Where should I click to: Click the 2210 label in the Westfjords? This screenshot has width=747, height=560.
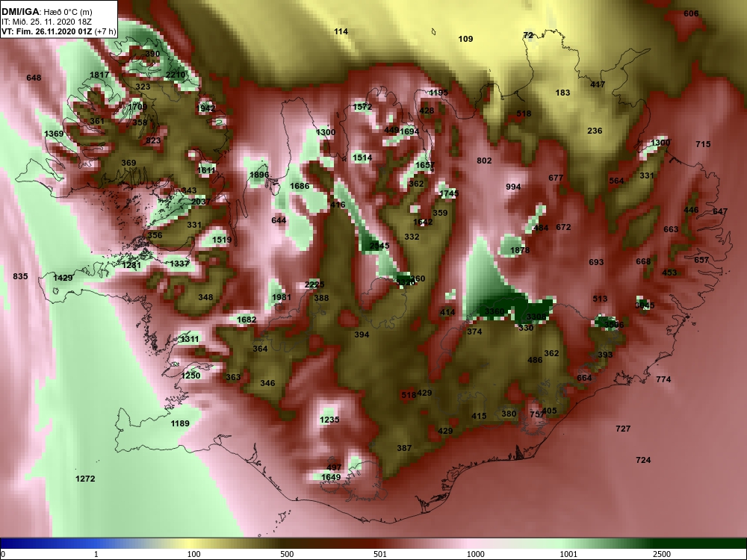[x=176, y=75]
